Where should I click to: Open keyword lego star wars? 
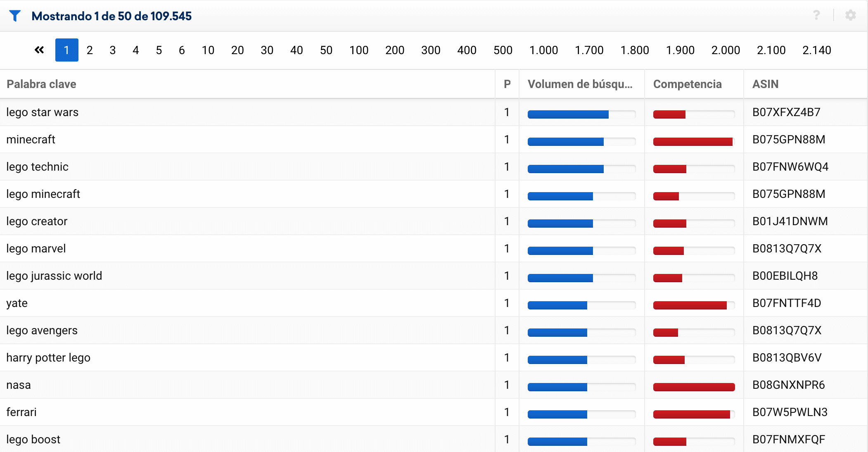click(42, 112)
